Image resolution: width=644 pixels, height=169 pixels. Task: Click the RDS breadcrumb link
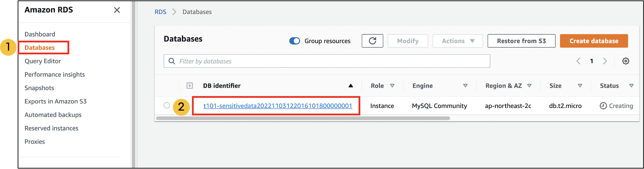coord(160,12)
